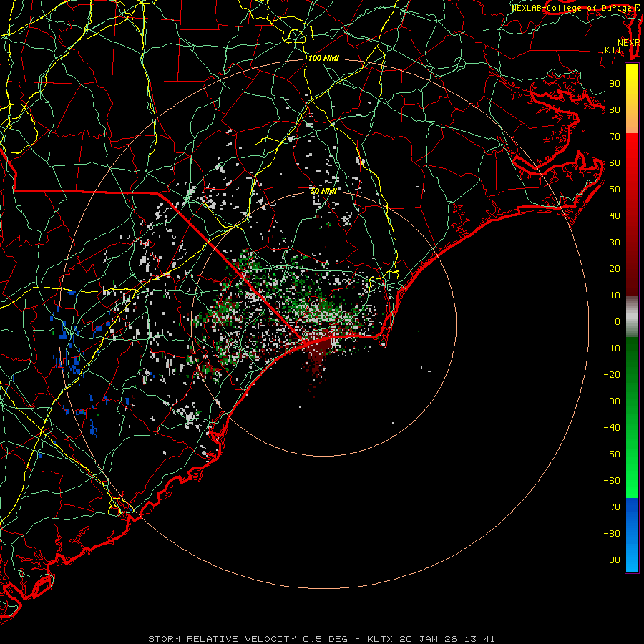Click the -60 scale label

click(612, 481)
